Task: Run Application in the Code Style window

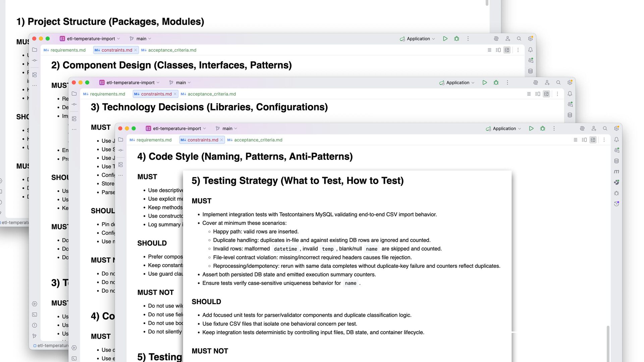Action: tap(531, 128)
